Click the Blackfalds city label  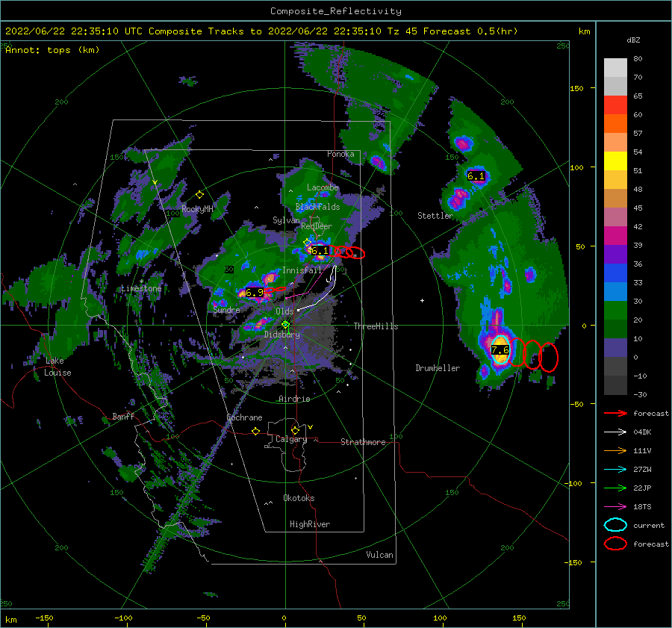[317, 207]
